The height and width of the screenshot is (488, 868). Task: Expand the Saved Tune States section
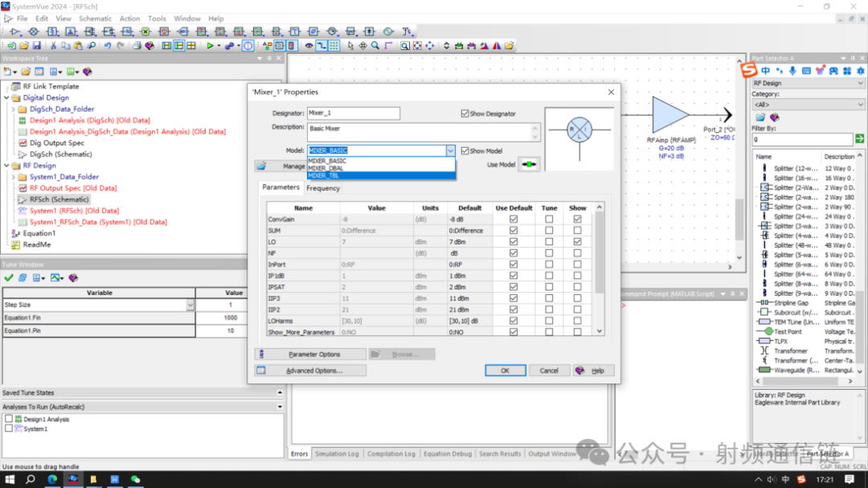tap(280, 392)
